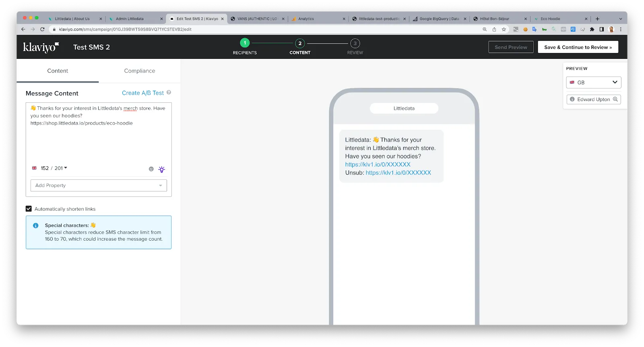Click the grey code brackets extension icon

coord(563,29)
